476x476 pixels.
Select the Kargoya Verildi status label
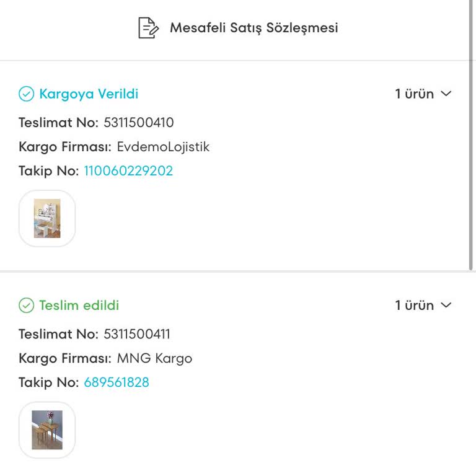point(89,94)
